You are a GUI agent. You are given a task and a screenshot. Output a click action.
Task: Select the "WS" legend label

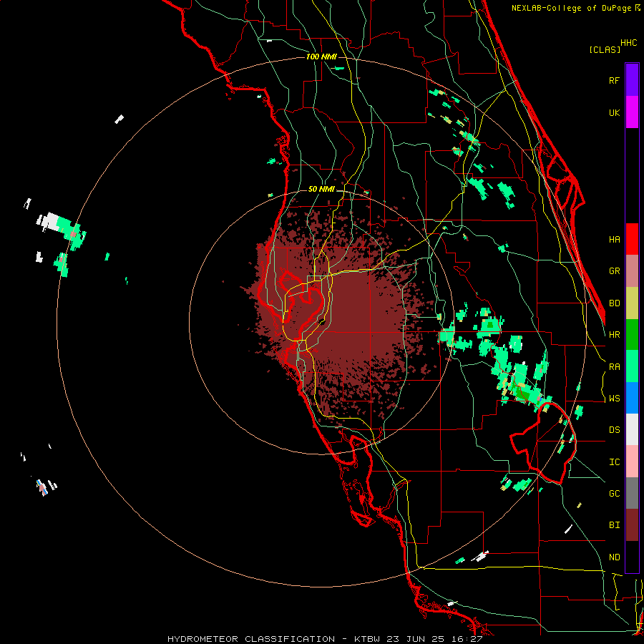(614, 399)
